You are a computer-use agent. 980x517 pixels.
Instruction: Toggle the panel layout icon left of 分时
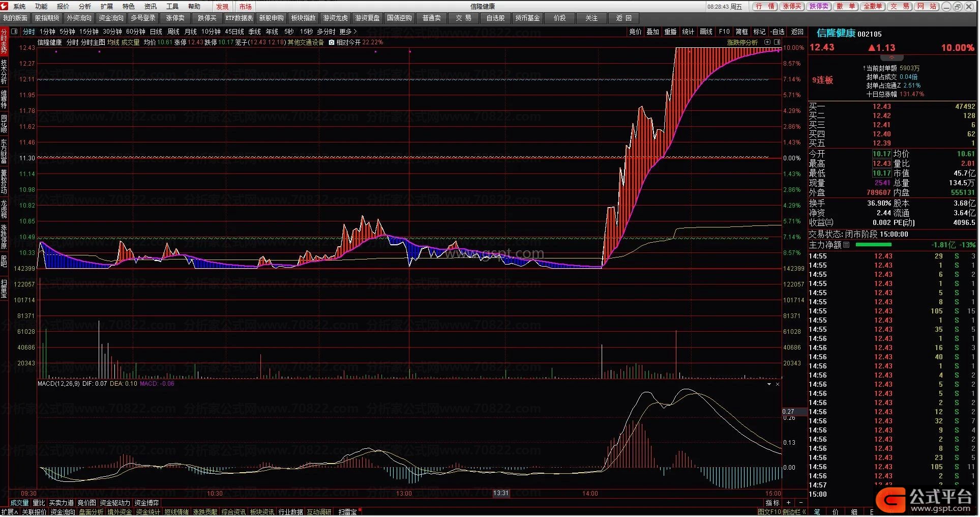[x=14, y=32]
